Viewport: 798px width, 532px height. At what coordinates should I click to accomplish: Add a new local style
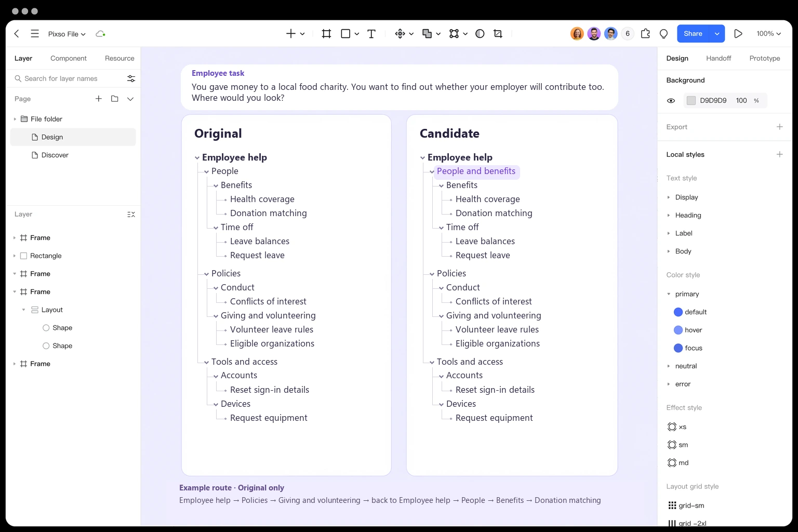779,154
